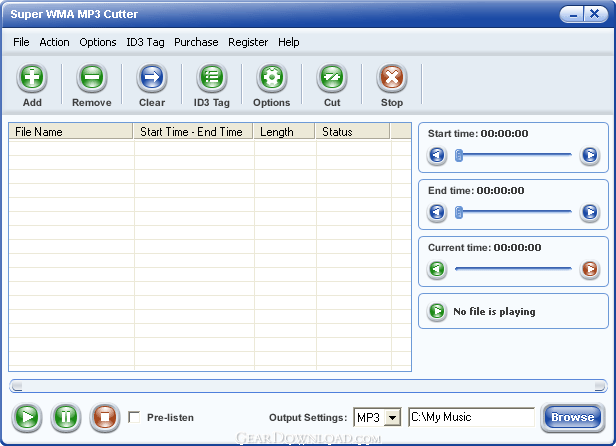This screenshot has height=446, width=616.
Task: Start cutting with the Cut icon
Action: click(x=332, y=77)
